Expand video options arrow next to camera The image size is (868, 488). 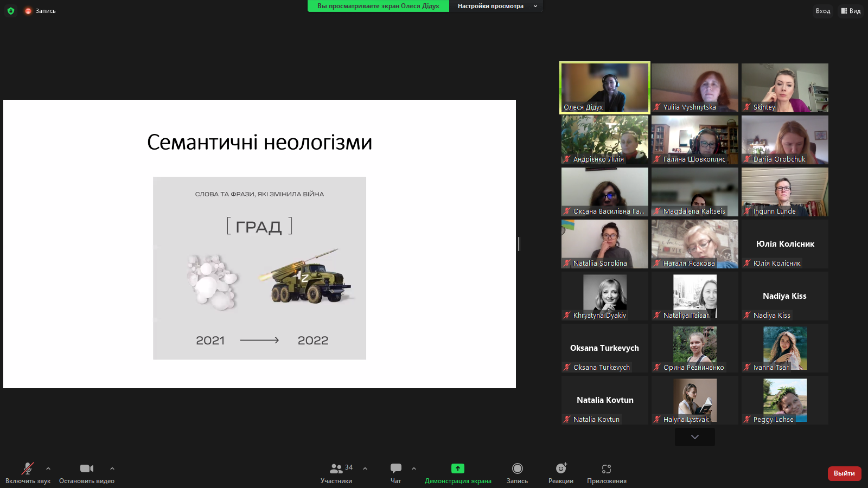pyautogui.click(x=112, y=468)
